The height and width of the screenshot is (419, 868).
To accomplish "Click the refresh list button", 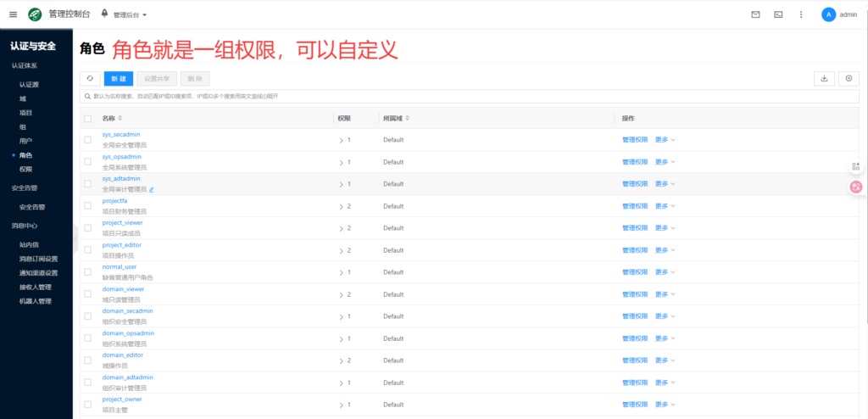I will tap(90, 78).
